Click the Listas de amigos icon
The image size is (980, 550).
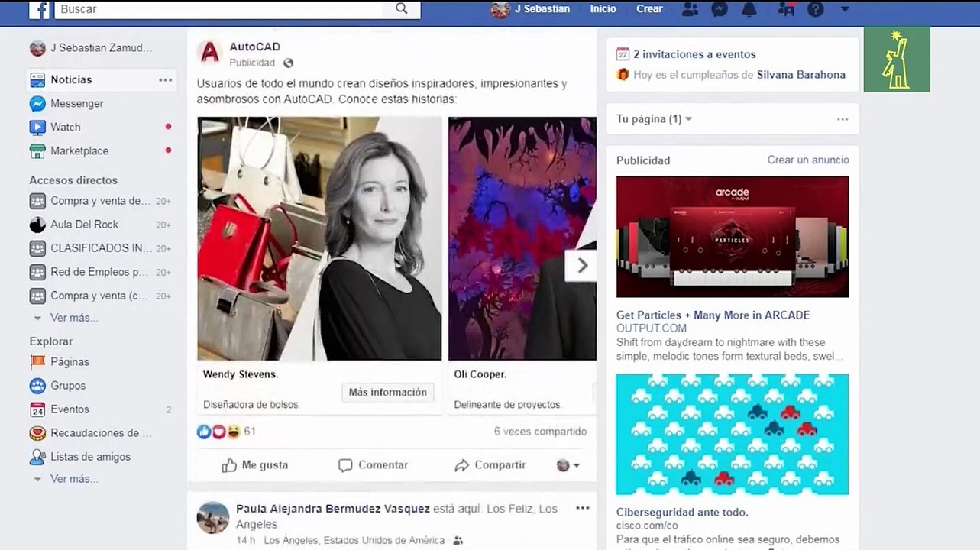37,457
